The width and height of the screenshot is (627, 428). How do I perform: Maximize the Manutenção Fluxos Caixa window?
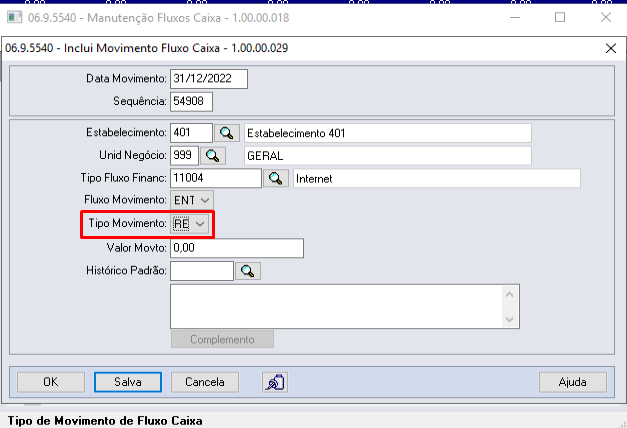(560, 17)
